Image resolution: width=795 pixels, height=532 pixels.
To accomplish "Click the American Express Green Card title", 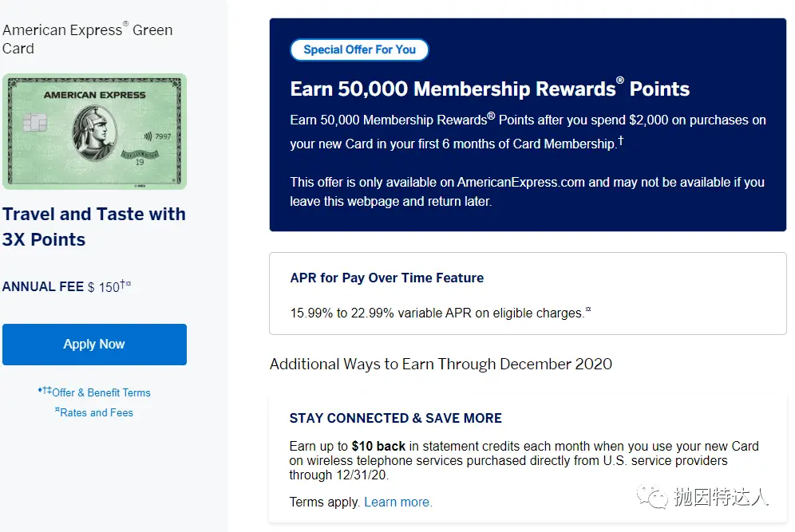I will [x=87, y=39].
